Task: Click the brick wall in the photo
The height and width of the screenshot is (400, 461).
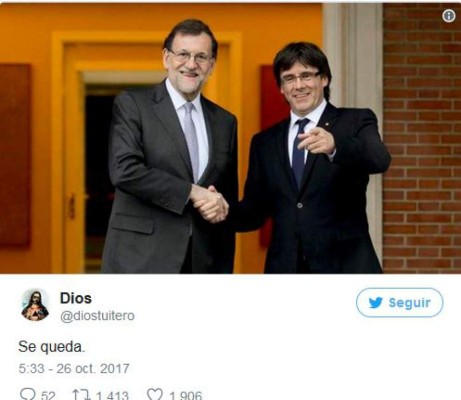Action: 422,138
